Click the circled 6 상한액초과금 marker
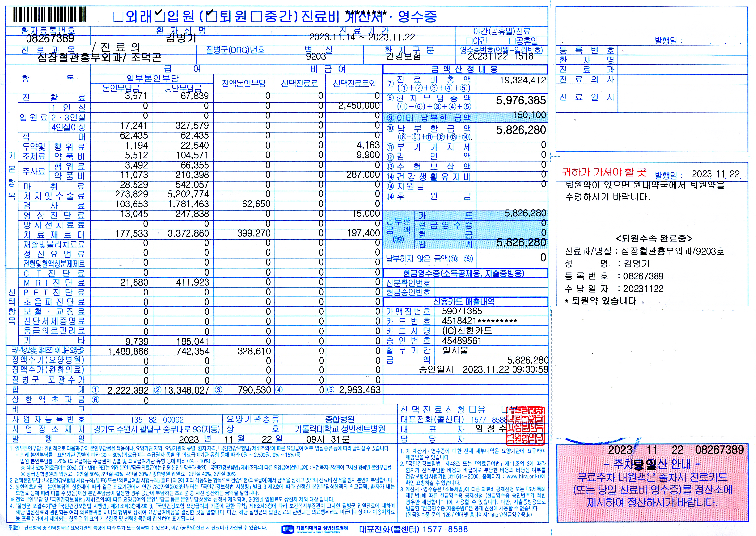Image resolution: width=756 pixels, height=536 pixels. click(96, 400)
